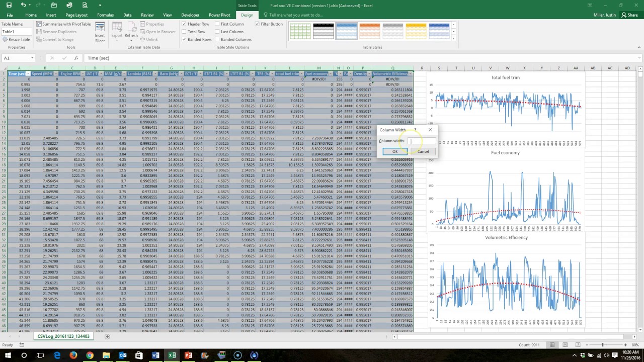Screen dimensions: 644x362
Task: Cancel the Column Width dialog
Action: (x=423, y=151)
